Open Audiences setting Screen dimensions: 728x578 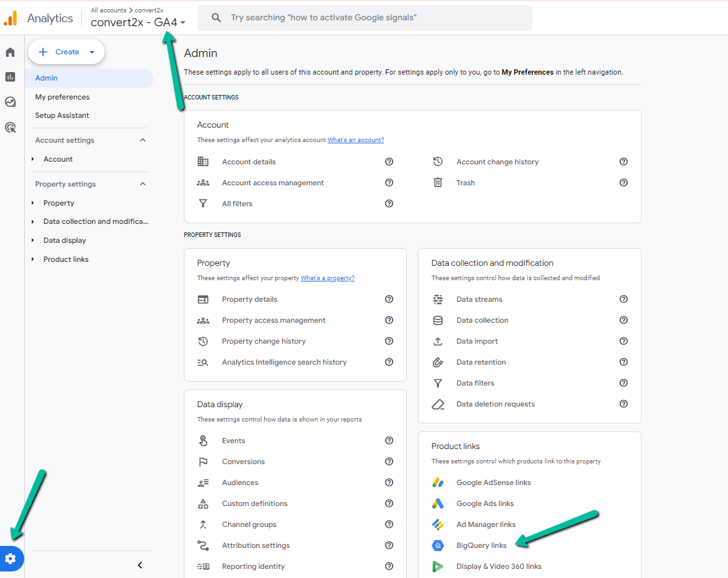(x=239, y=482)
